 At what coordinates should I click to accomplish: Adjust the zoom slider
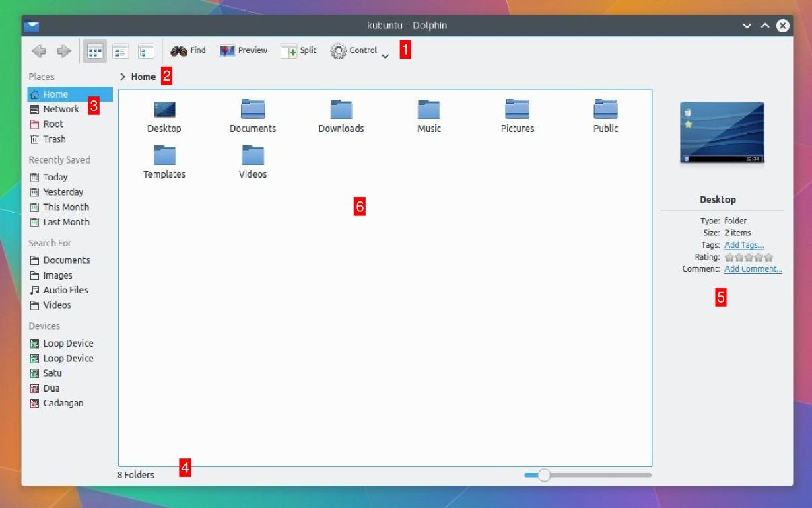coord(544,475)
